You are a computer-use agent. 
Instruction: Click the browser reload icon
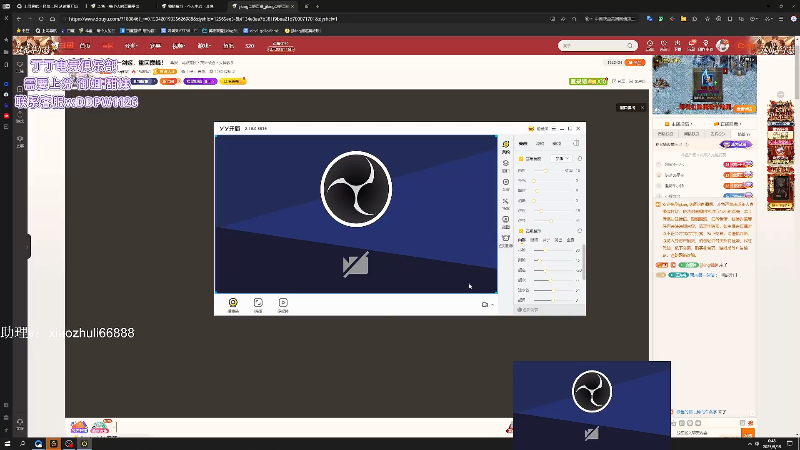[x=41, y=19]
